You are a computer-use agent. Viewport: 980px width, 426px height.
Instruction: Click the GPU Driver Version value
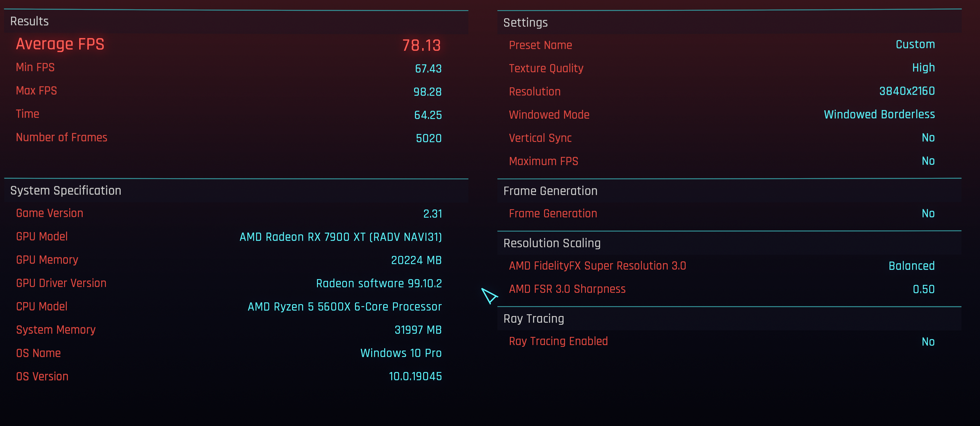(x=379, y=283)
